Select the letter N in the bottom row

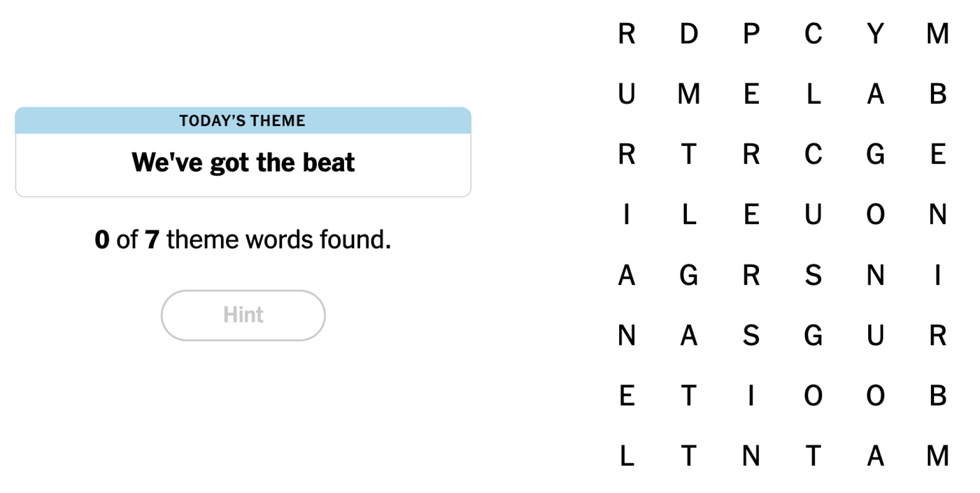(751, 456)
